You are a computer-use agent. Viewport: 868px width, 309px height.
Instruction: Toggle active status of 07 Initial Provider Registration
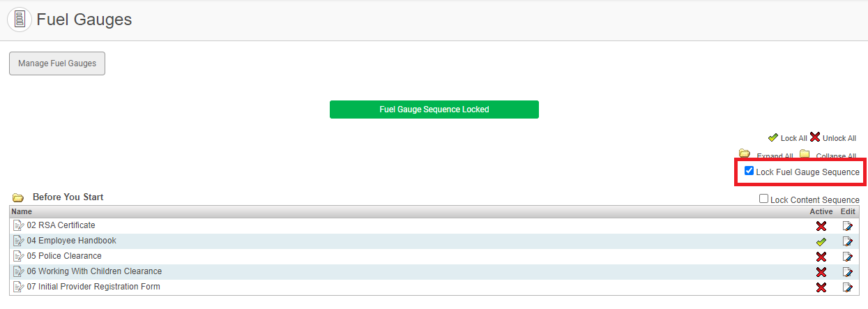(x=821, y=287)
